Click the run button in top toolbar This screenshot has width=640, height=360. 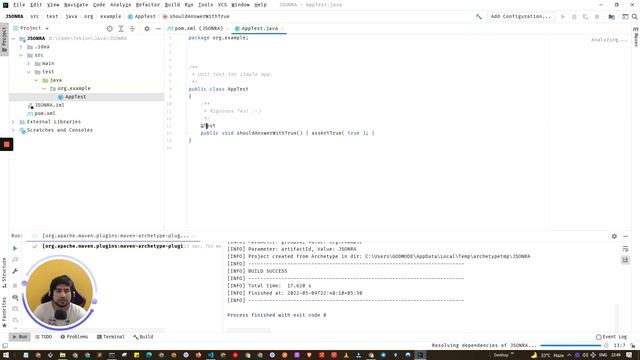pyautogui.click(x=563, y=17)
